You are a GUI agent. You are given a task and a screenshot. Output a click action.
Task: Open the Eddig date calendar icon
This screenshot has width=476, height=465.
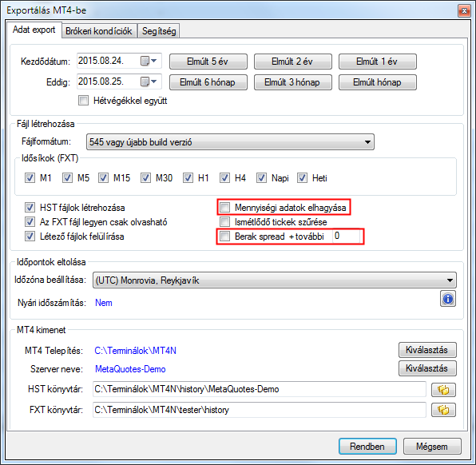point(149,81)
